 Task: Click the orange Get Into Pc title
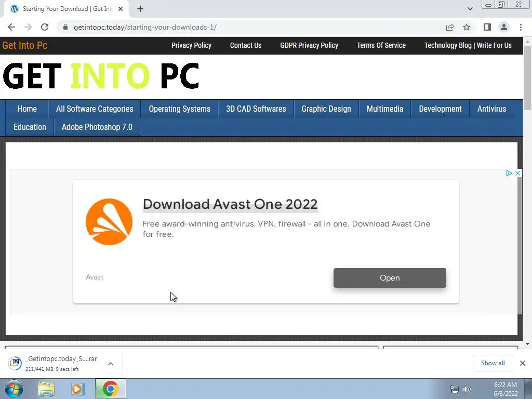25,46
